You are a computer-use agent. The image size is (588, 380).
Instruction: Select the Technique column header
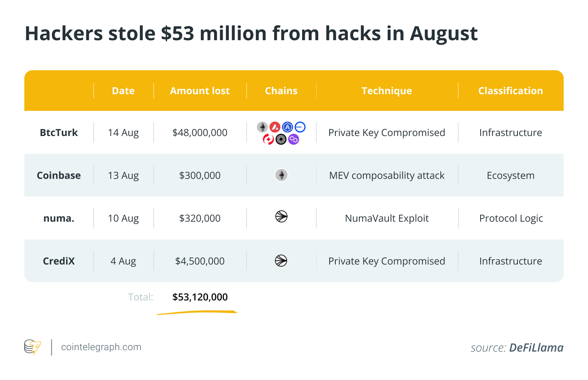coord(387,91)
